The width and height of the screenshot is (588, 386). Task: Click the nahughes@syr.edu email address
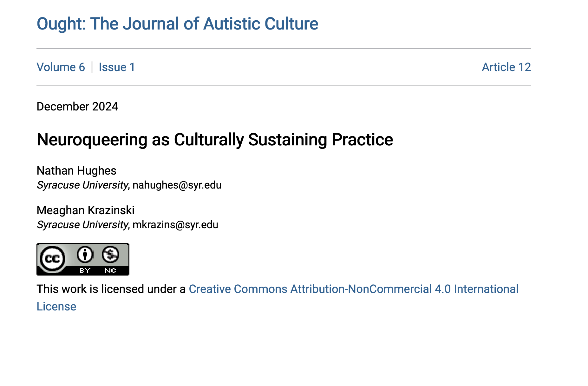coord(177,185)
